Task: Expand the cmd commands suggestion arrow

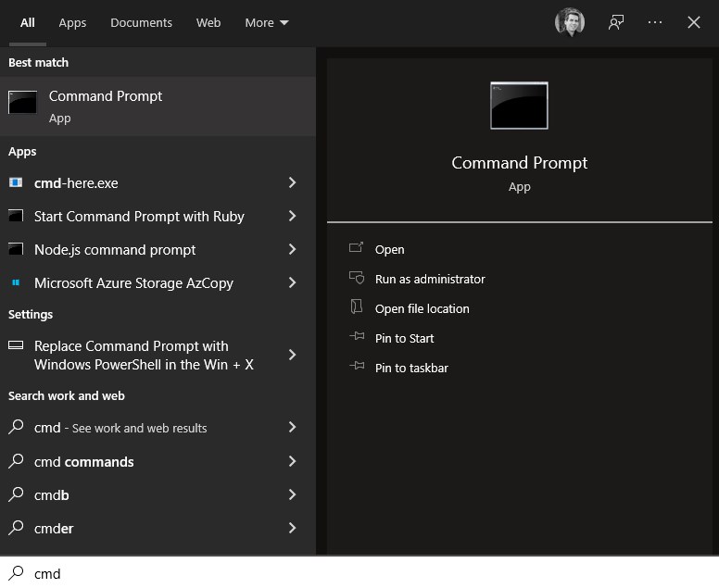Action: 292,461
